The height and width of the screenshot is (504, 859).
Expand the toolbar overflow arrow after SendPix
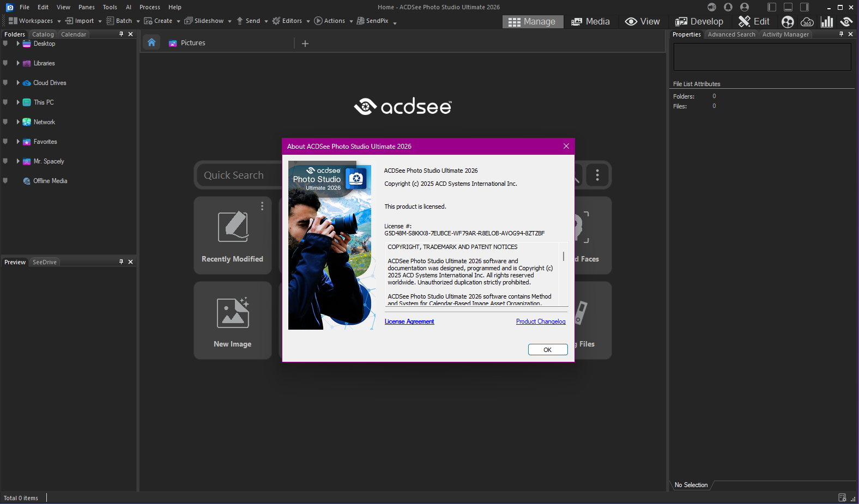(395, 22)
